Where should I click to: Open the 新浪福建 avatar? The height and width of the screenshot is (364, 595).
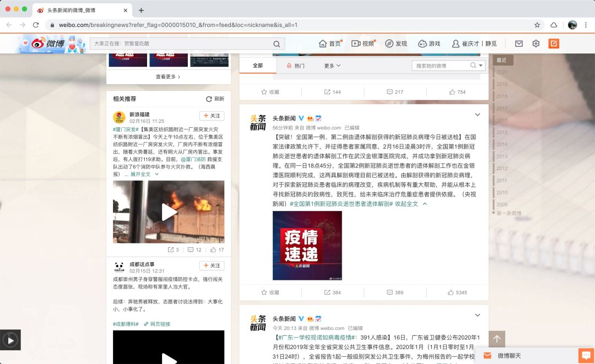(x=119, y=117)
